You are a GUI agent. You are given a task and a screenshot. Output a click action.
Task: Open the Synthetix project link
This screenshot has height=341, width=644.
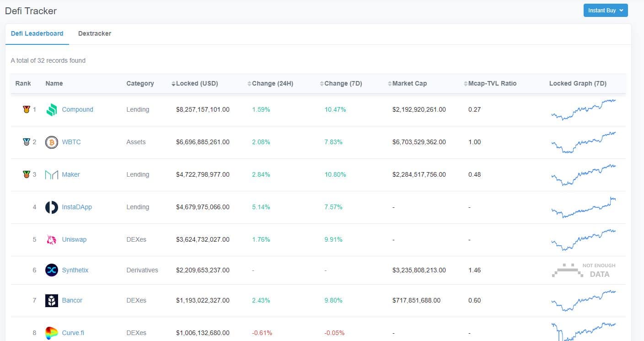tap(75, 270)
